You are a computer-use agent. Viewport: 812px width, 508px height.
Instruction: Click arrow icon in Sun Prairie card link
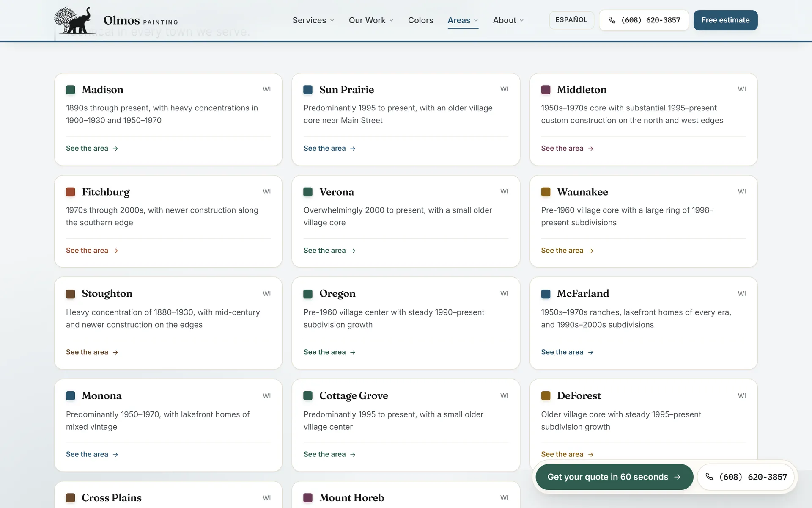point(353,149)
